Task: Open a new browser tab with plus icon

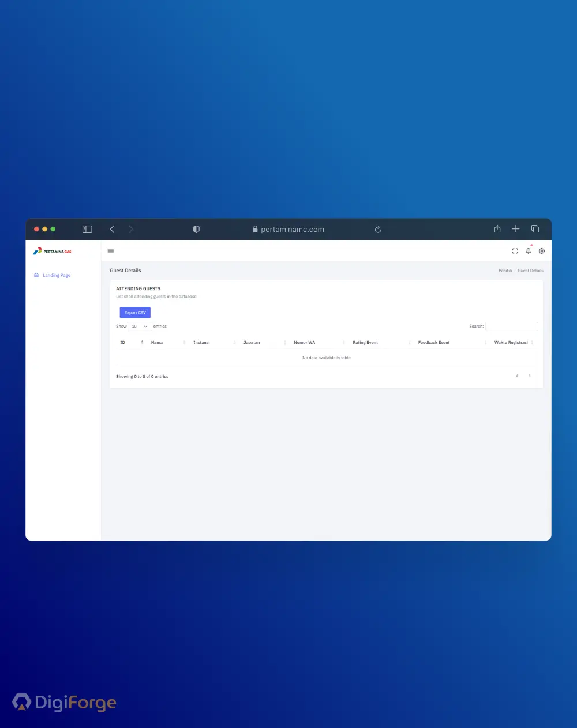Action: pos(516,229)
